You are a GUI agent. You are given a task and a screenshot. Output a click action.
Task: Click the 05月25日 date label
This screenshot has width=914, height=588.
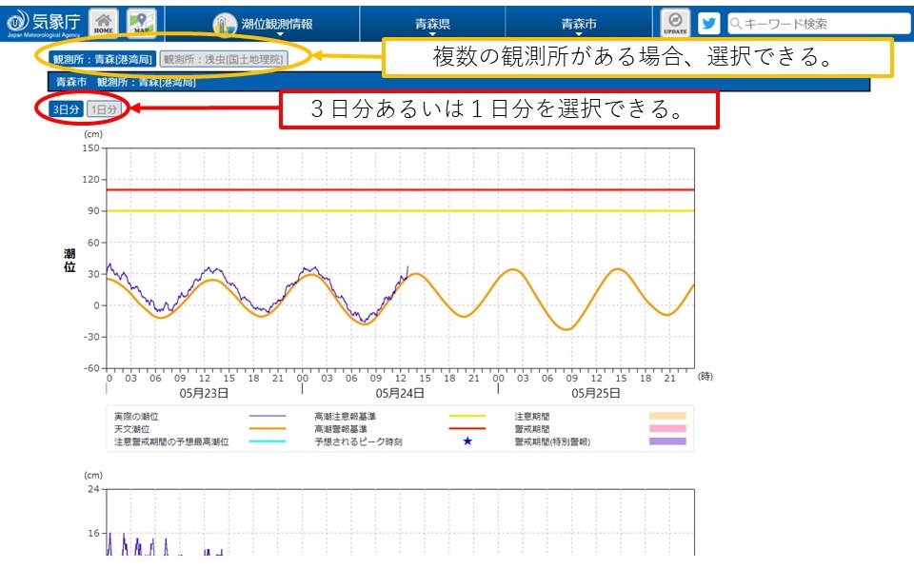pos(595,393)
